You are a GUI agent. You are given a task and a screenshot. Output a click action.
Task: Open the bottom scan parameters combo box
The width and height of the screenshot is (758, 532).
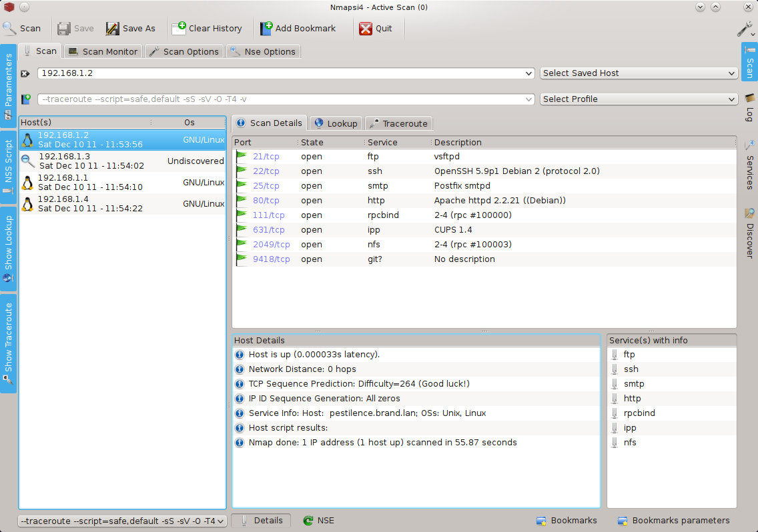click(x=123, y=521)
